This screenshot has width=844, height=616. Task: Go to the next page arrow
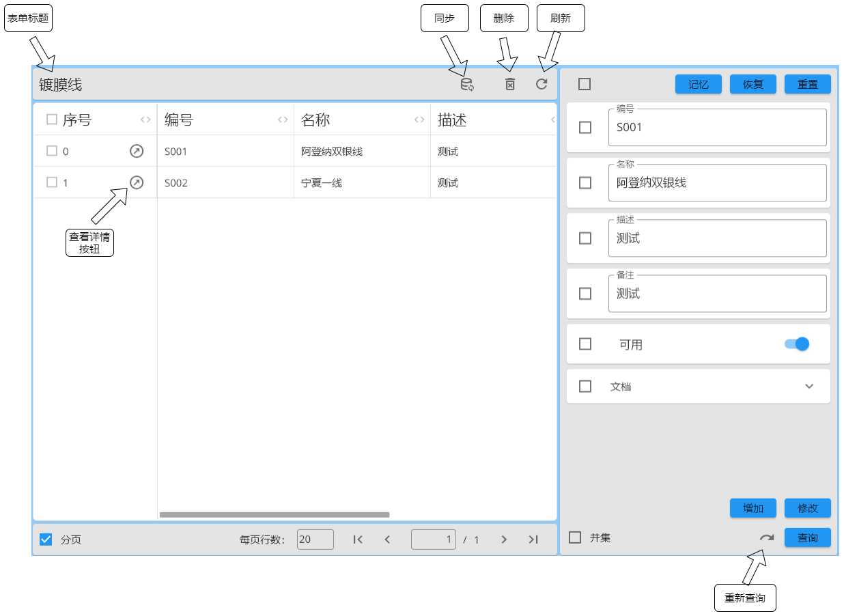(x=504, y=540)
